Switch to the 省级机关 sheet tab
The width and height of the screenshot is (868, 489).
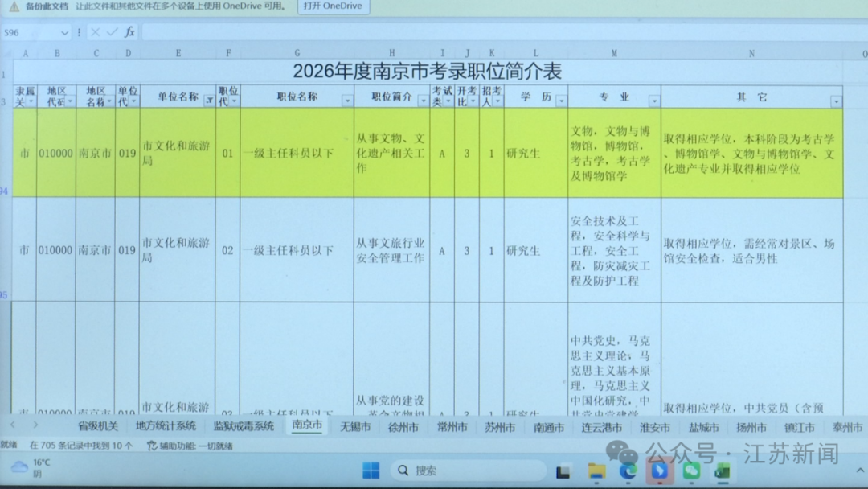pyautogui.click(x=98, y=426)
